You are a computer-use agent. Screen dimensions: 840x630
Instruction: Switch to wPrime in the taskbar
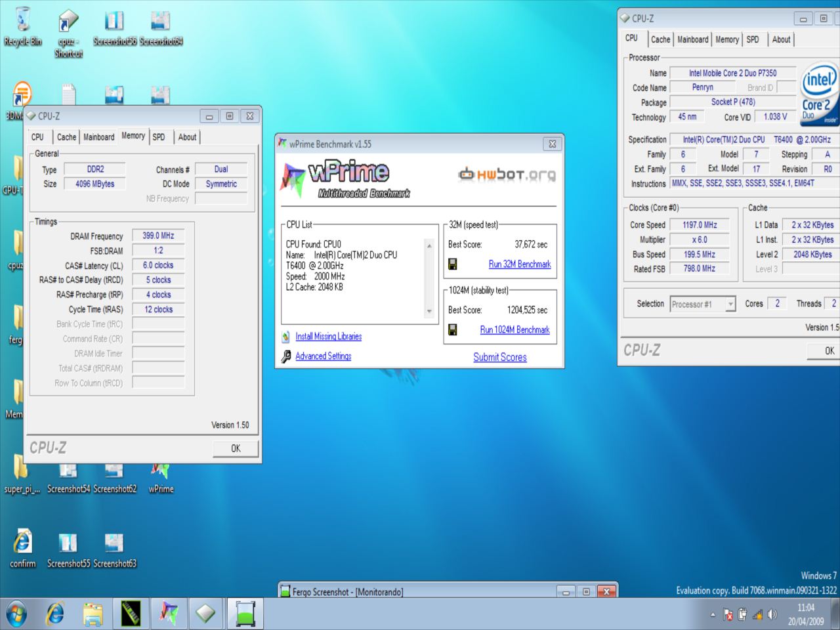pos(169,614)
